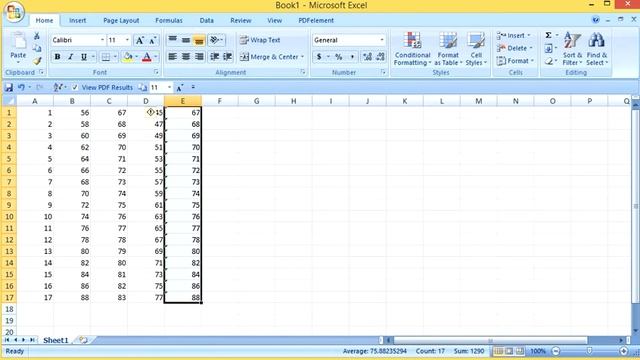Select Top Align
This screenshot has width=640, height=360.
click(x=173, y=40)
